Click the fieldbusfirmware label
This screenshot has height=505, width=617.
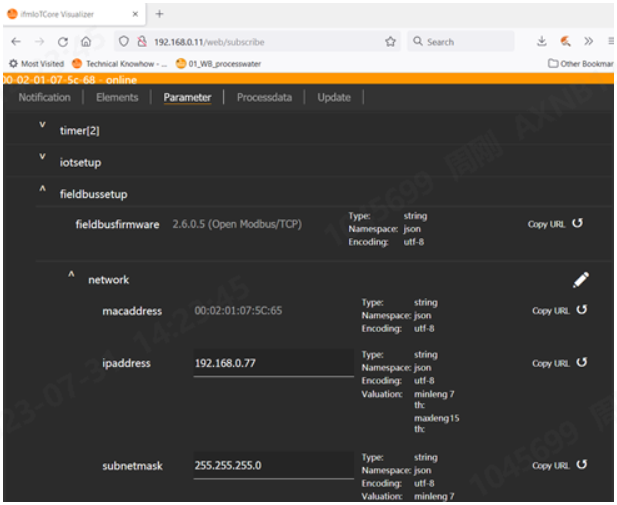click(117, 224)
